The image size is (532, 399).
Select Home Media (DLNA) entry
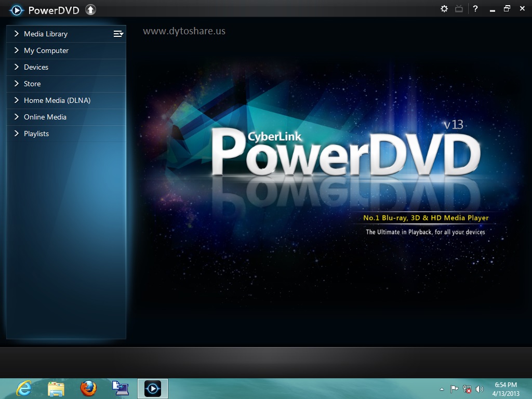coord(66,100)
